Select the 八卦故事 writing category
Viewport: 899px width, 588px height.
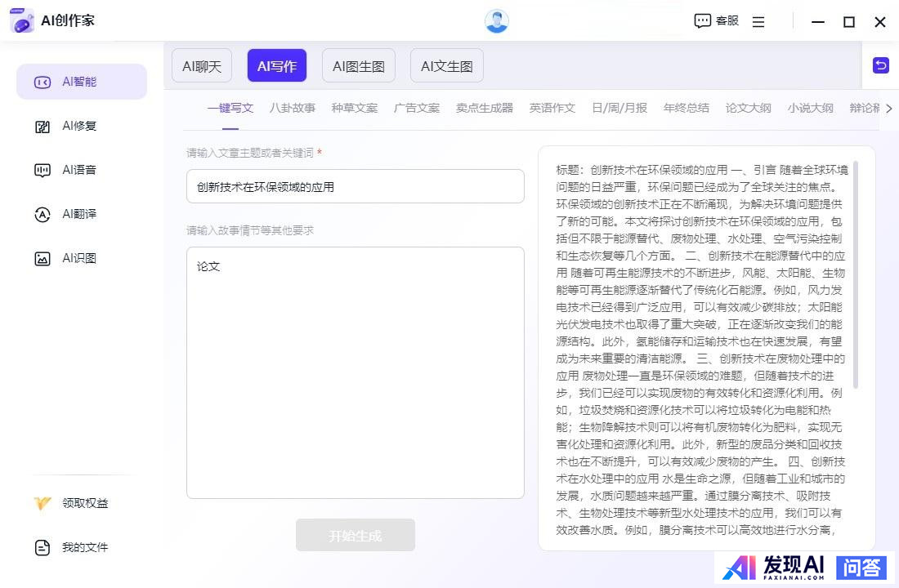click(293, 108)
